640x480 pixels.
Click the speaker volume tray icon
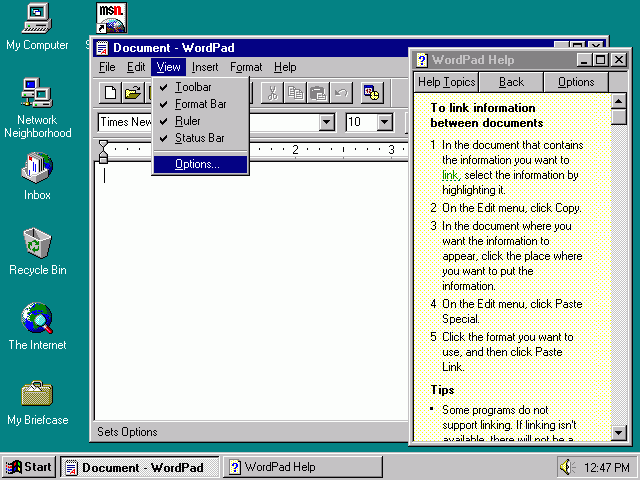[x=567, y=467]
